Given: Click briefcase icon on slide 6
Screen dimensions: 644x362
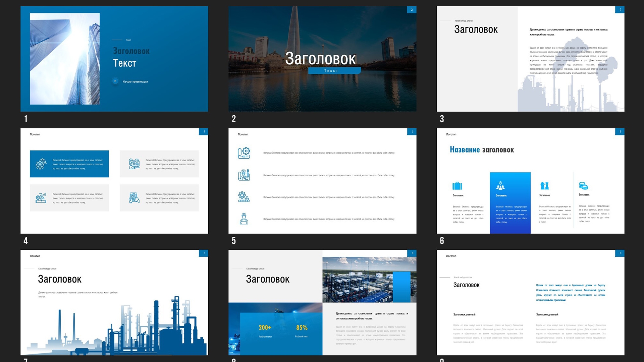Looking at the screenshot, I should pyautogui.click(x=457, y=186).
